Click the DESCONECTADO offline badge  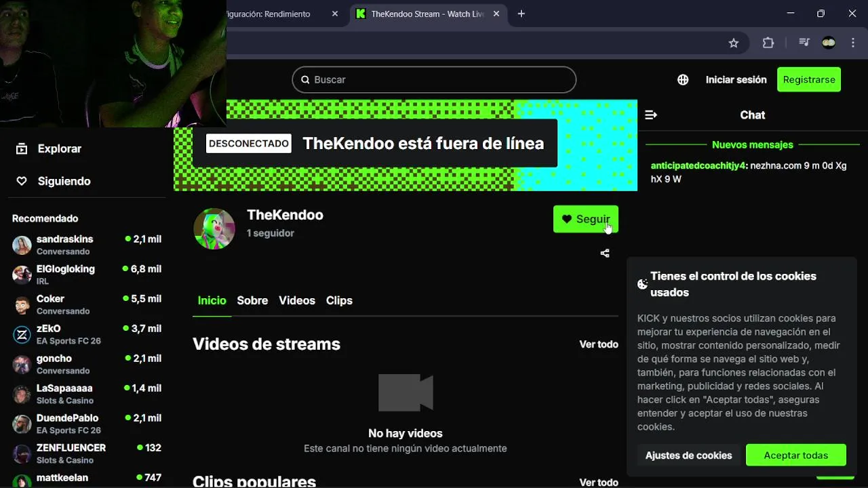pyautogui.click(x=249, y=144)
